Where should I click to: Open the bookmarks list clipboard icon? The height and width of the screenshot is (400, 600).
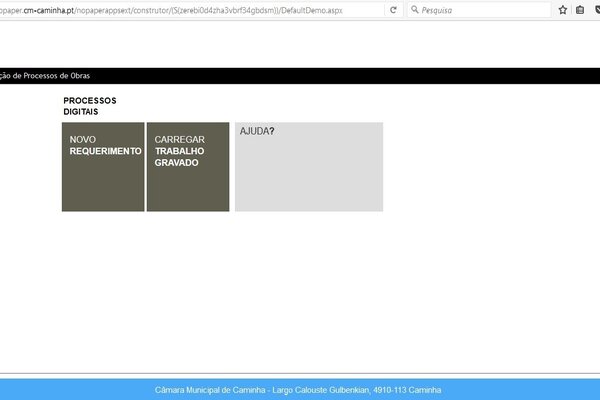[579, 9]
